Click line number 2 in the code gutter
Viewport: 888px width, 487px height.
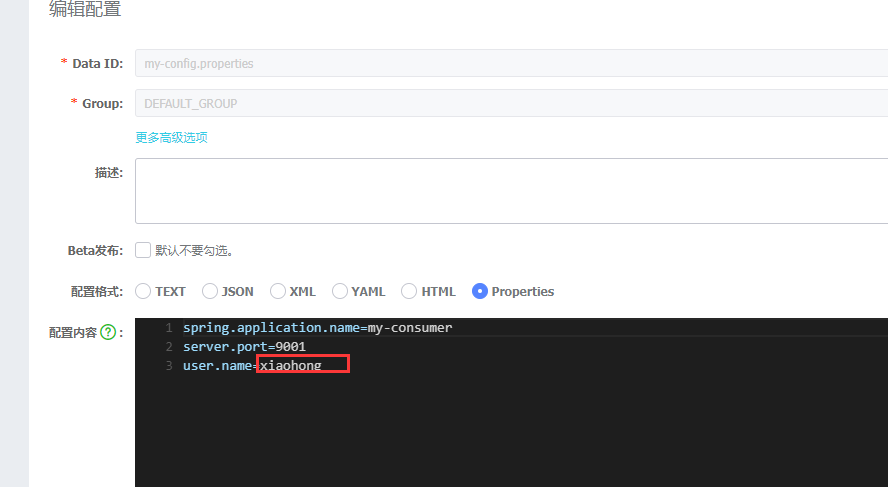[x=169, y=347]
